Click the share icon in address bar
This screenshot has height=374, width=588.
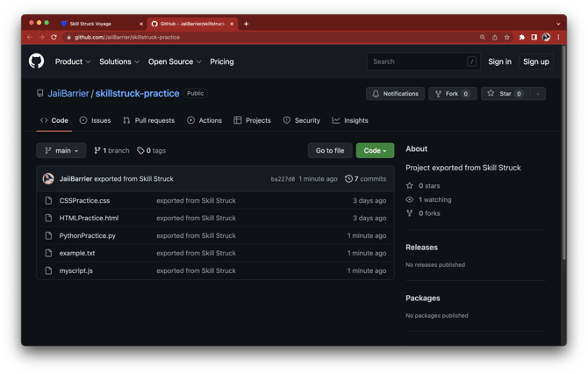pyautogui.click(x=495, y=37)
